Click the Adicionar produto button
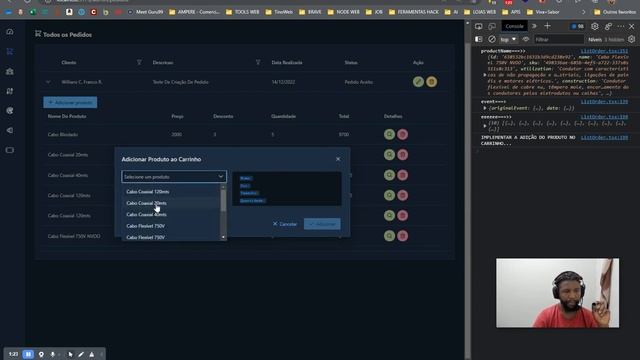The width and height of the screenshot is (640, 360). (x=70, y=102)
